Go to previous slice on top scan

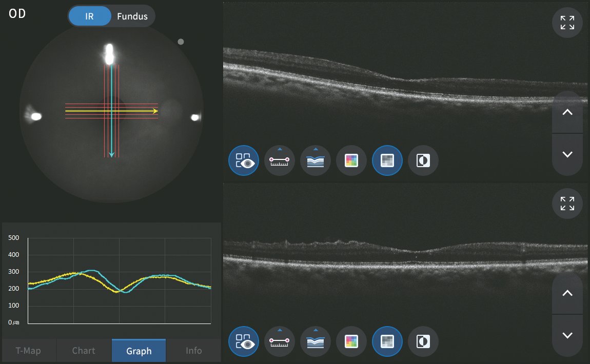(x=567, y=113)
